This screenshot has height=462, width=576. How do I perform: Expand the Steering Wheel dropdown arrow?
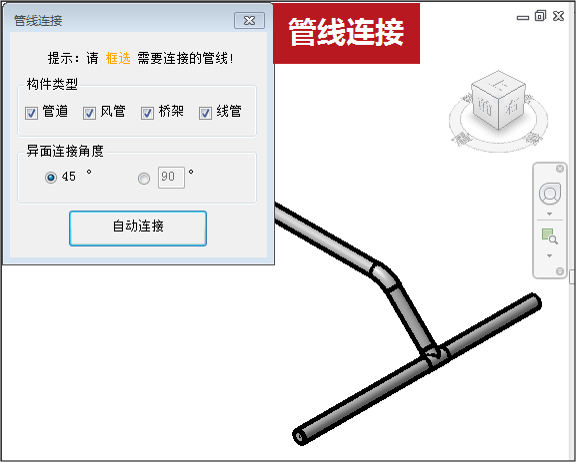[x=550, y=214]
